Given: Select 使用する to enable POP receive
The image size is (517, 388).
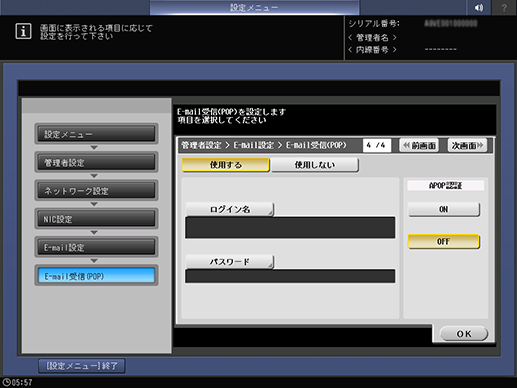Looking at the screenshot, I should [x=225, y=165].
